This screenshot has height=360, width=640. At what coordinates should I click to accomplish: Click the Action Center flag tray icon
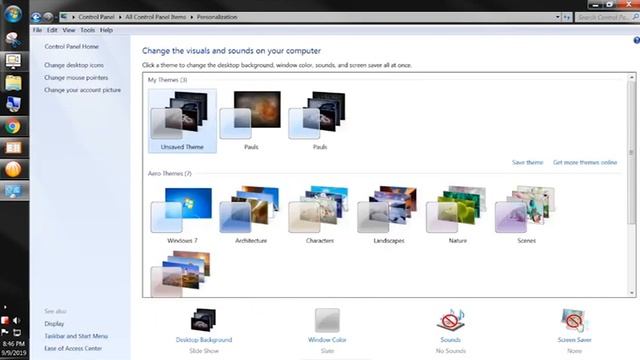(5, 333)
